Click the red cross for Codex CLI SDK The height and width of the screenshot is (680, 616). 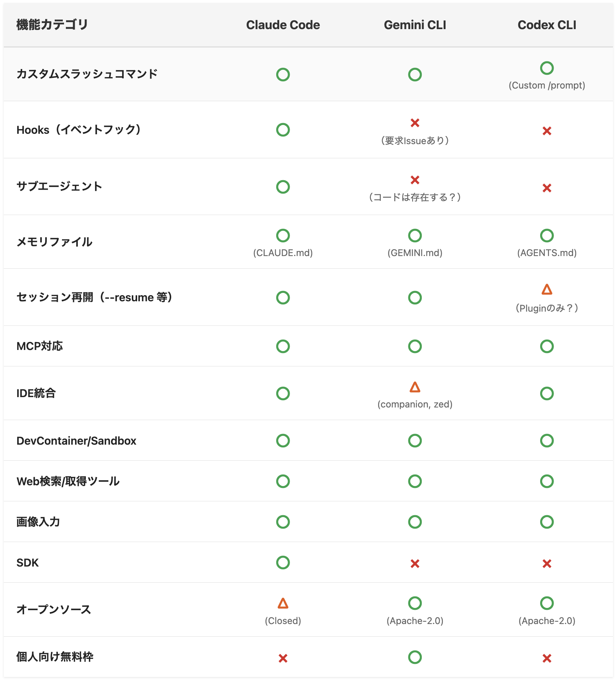547,563
